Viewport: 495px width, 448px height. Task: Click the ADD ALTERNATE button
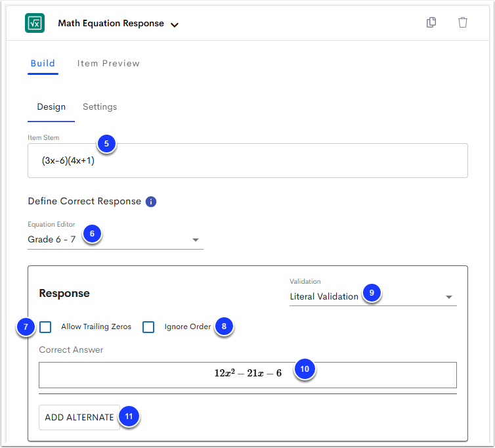79,417
